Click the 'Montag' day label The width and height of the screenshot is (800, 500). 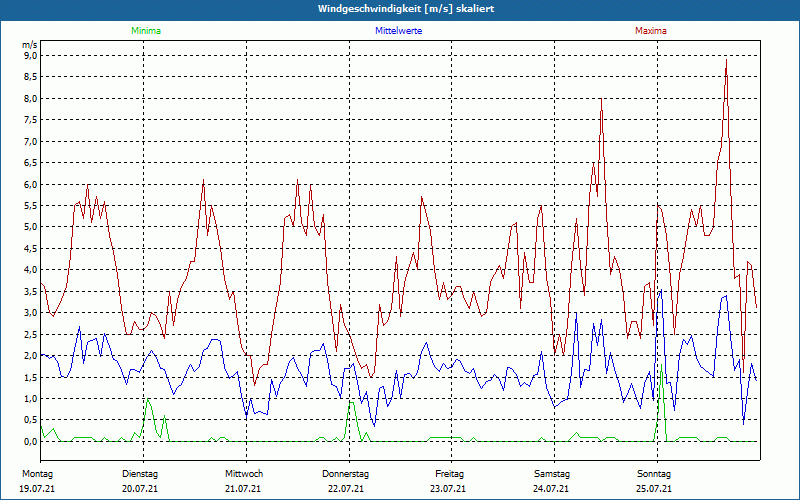coord(37,474)
